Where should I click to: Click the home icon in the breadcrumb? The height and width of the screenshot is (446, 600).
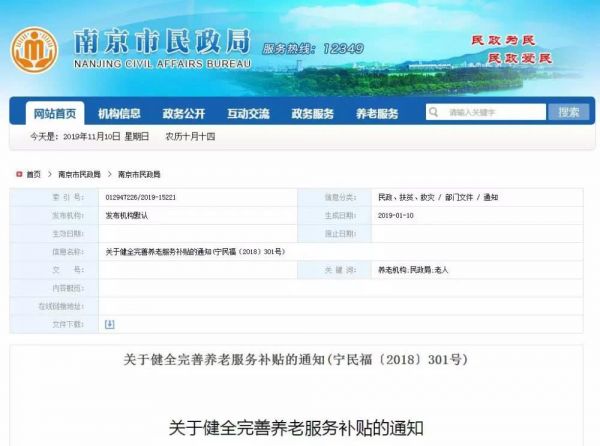(18, 174)
